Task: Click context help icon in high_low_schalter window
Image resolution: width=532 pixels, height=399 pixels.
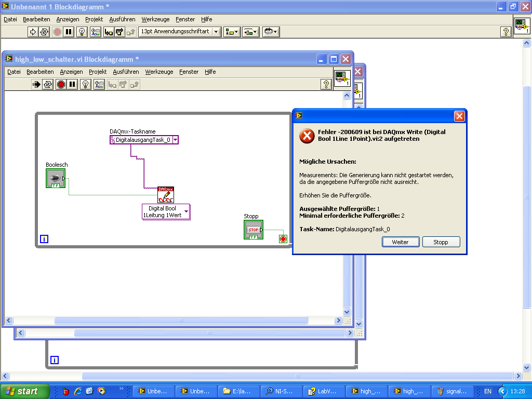Action: 326,85
